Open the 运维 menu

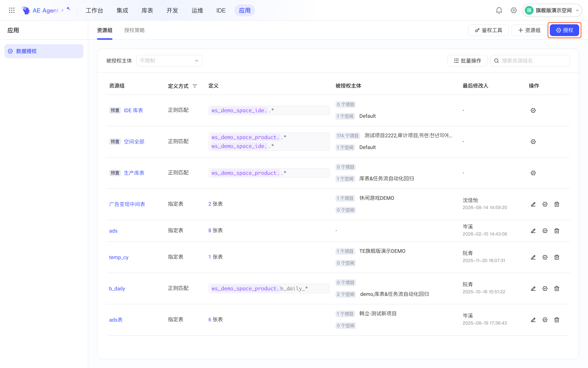pyautogui.click(x=197, y=10)
